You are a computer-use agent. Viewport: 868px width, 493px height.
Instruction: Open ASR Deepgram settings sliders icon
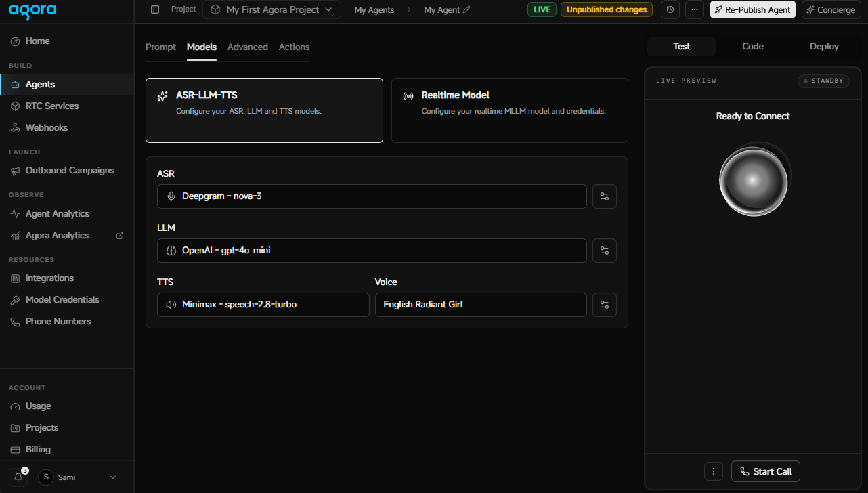[x=605, y=196]
